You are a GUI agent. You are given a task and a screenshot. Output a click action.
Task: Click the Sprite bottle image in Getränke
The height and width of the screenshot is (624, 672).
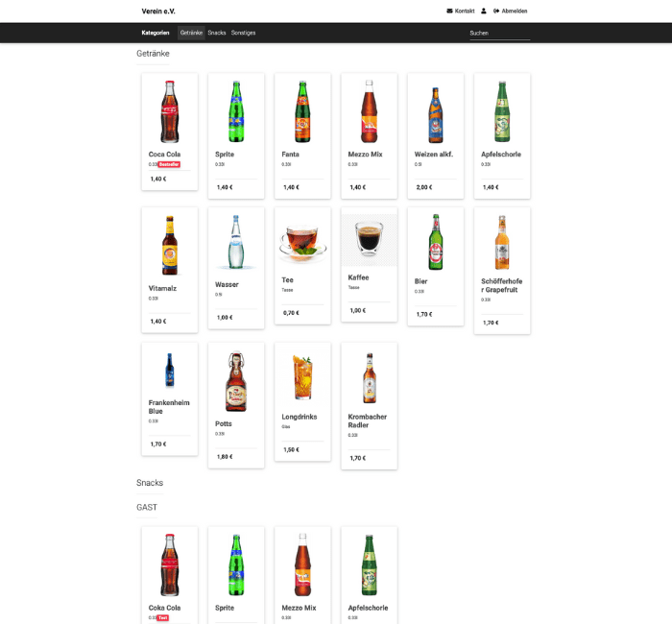click(x=236, y=111)
